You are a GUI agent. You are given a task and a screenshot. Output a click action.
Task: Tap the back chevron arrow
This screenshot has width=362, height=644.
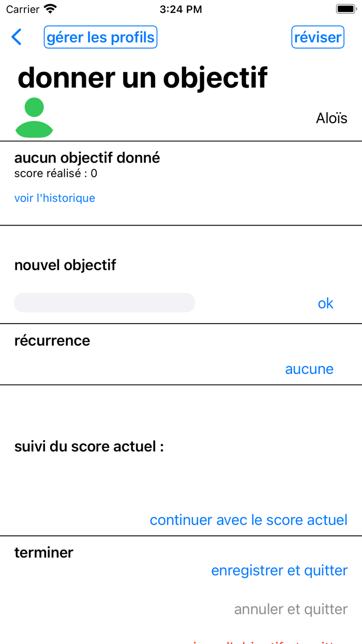[x=17, y=37]
